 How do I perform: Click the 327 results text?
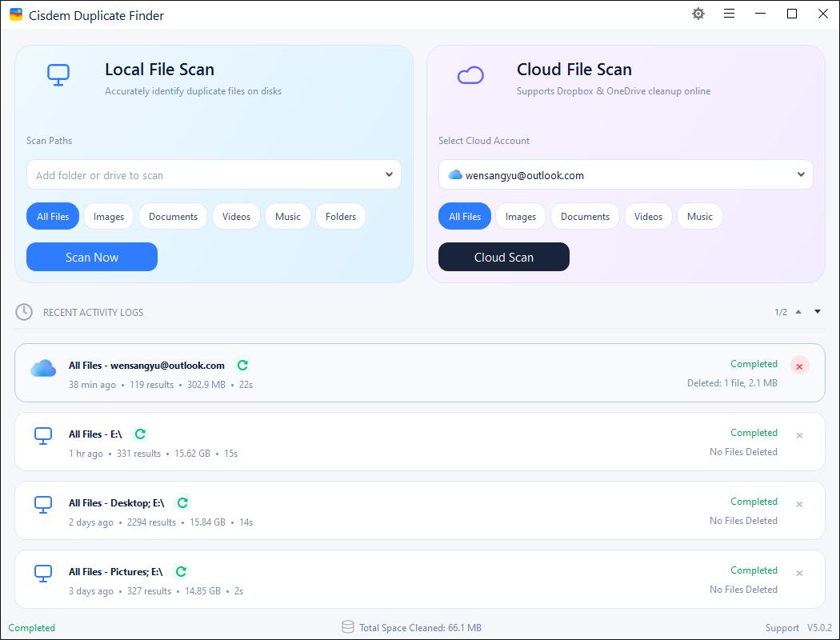[x=149, y=590]
